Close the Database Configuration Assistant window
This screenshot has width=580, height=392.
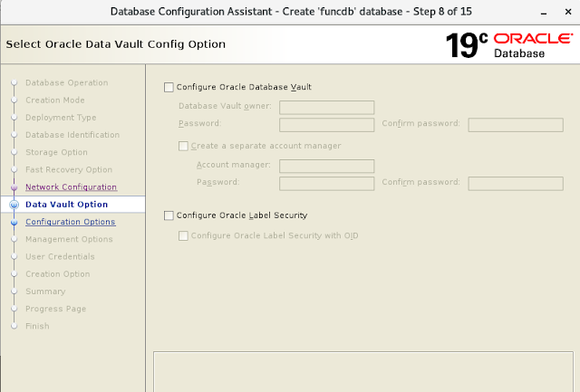coord(568,12)
